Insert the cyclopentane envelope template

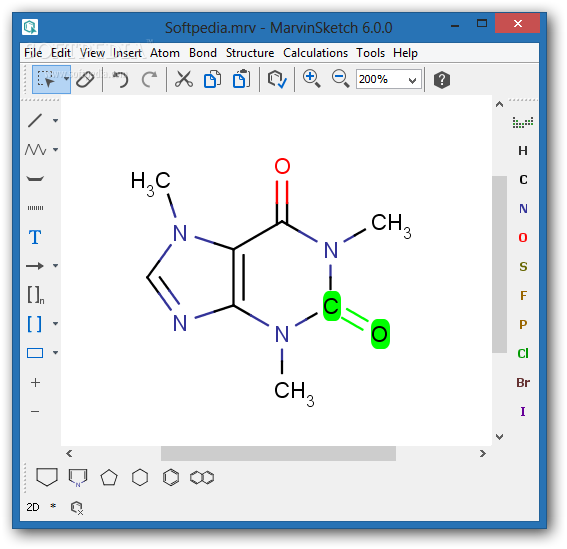[47, 477]
